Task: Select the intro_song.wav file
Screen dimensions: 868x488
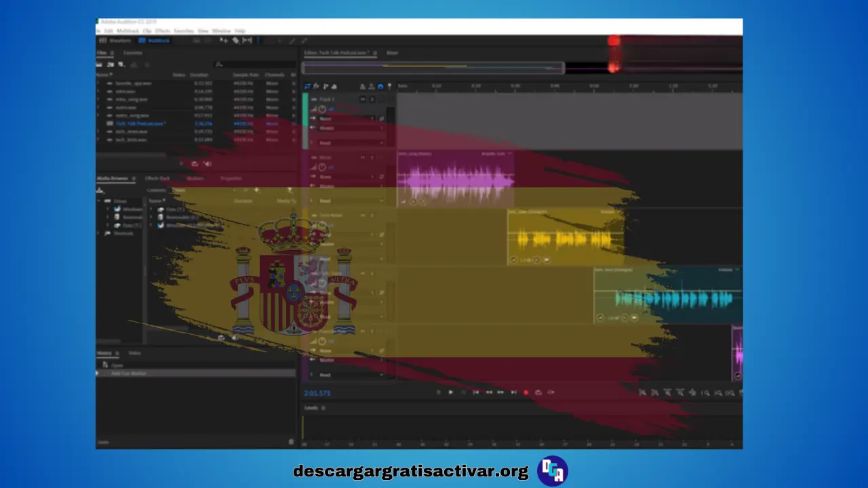Action: [132, 100]
